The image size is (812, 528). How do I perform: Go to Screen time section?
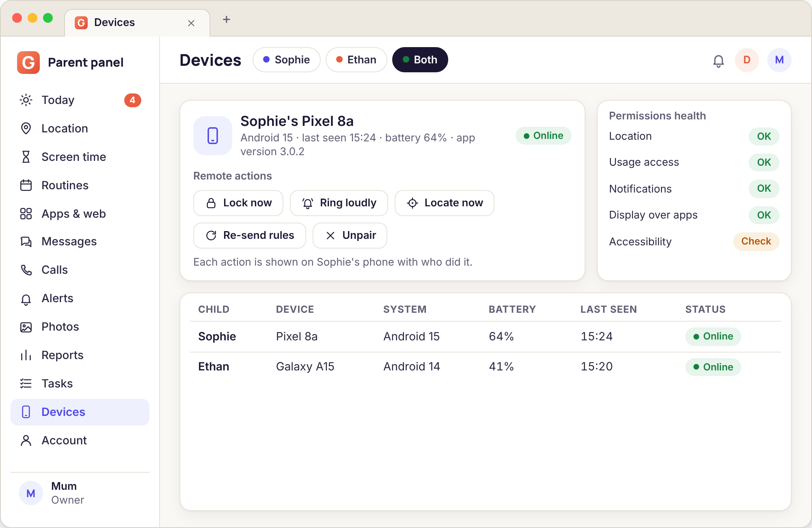[80, 157]
